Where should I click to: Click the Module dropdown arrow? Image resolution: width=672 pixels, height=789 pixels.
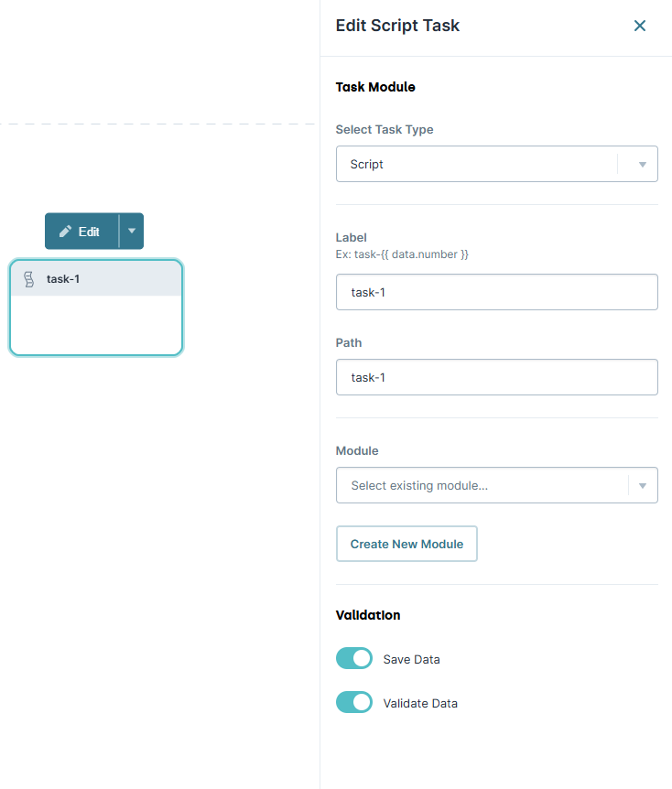pos(641,485)
